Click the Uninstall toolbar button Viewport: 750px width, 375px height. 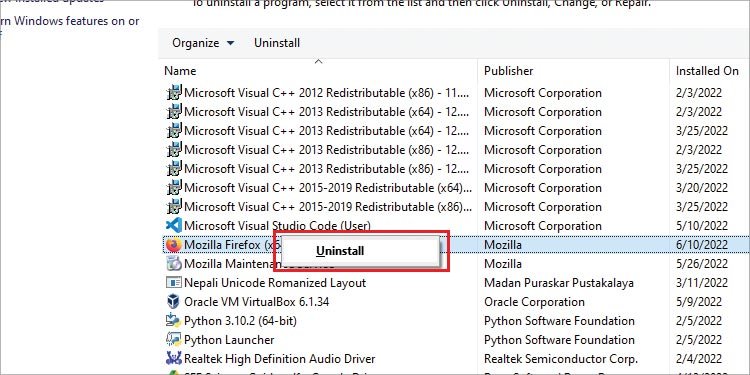coord(277,43)
